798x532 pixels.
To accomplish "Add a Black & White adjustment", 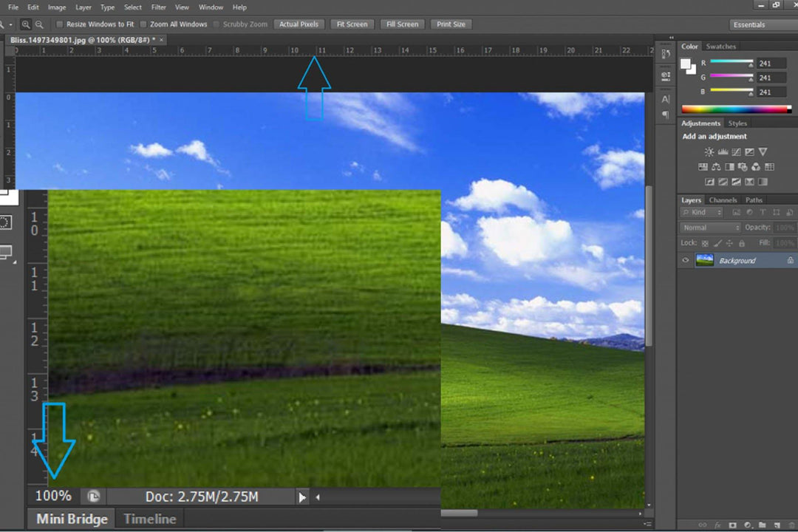I will 729,167.
